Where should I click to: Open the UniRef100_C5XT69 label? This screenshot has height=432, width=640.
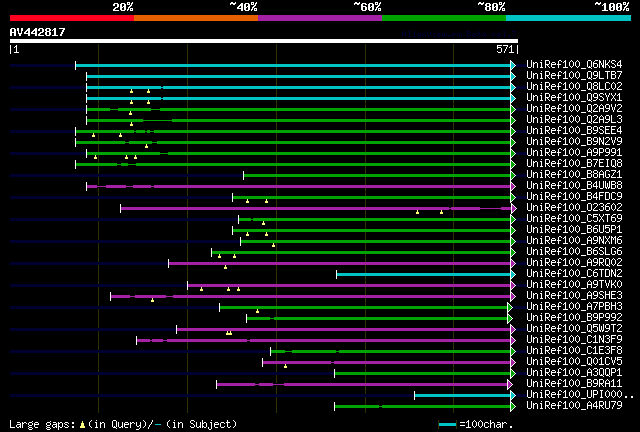tap(574, 219)
